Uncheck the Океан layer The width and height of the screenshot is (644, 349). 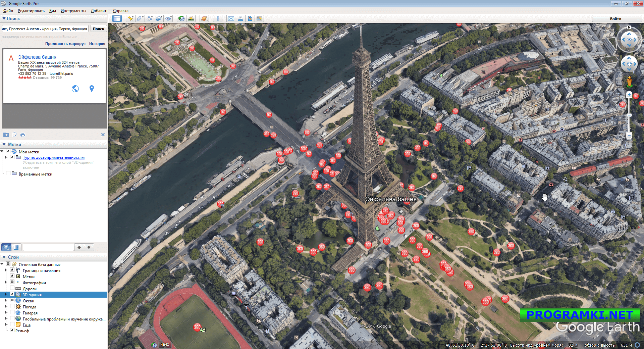(x=12, y=301)
